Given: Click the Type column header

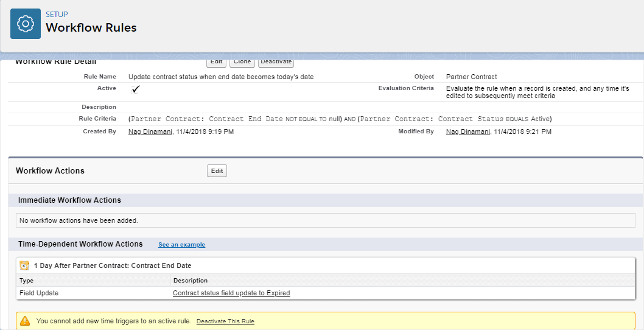Looking at the screenshot, I should (27, 280).
